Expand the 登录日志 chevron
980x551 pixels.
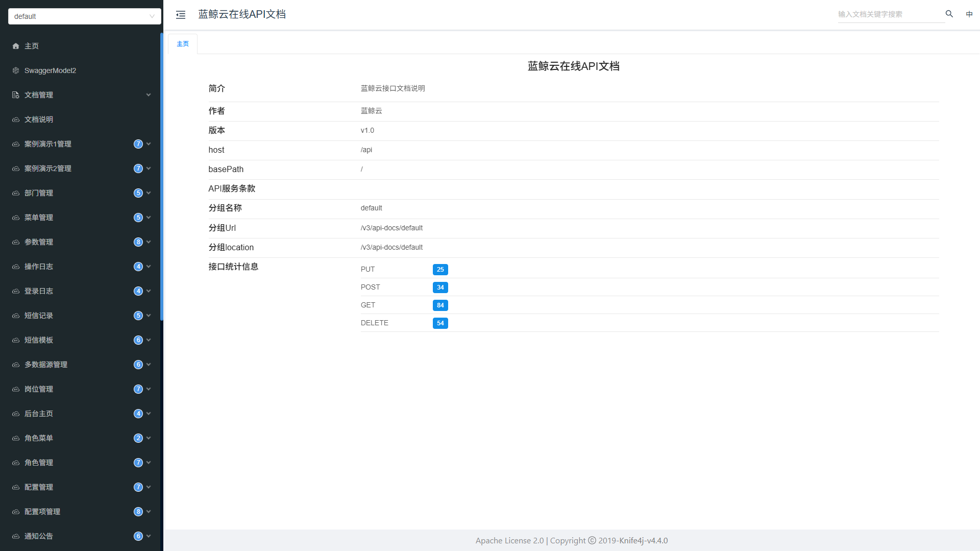pyautogui.click(x=149, y=291)
